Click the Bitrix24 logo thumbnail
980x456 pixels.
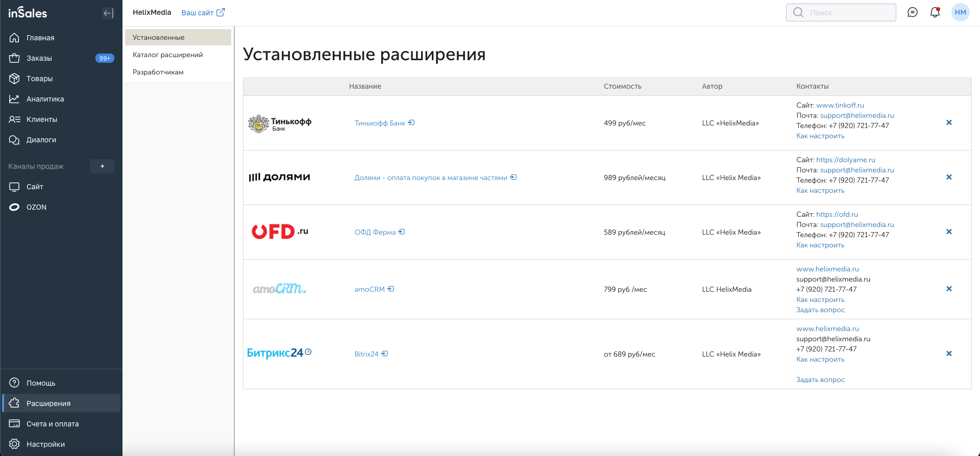tap(279, 353)
